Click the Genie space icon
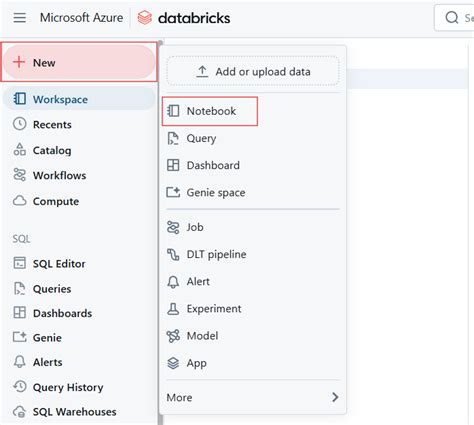 pyautogui.click(x=173, y=192)
